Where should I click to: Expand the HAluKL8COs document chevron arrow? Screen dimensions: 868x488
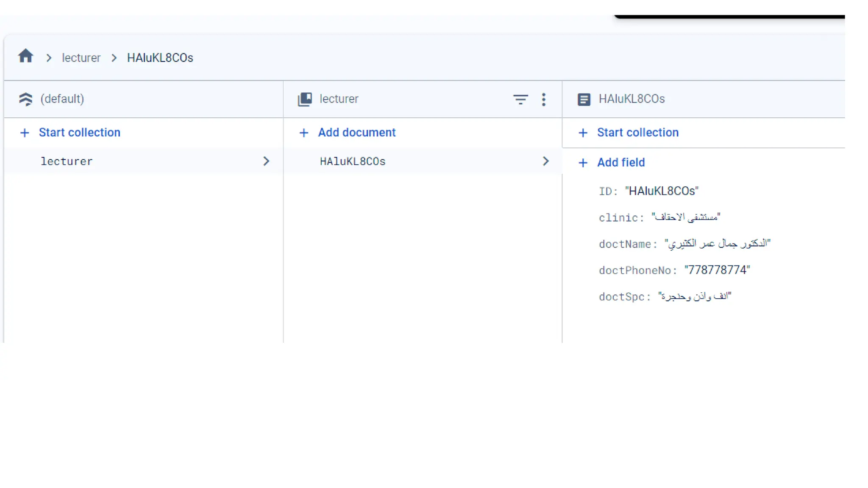(545, 161)
